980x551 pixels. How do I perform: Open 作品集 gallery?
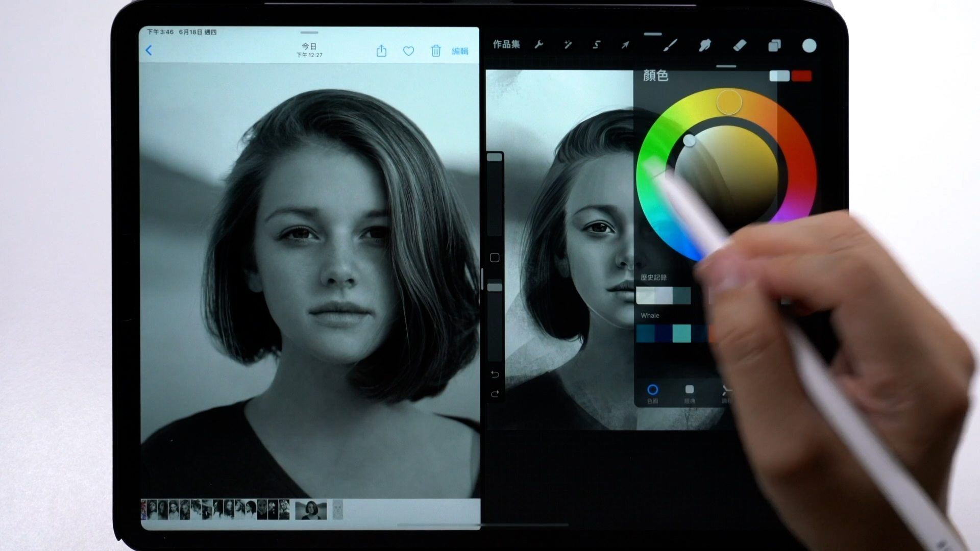(x=506, y=44)
